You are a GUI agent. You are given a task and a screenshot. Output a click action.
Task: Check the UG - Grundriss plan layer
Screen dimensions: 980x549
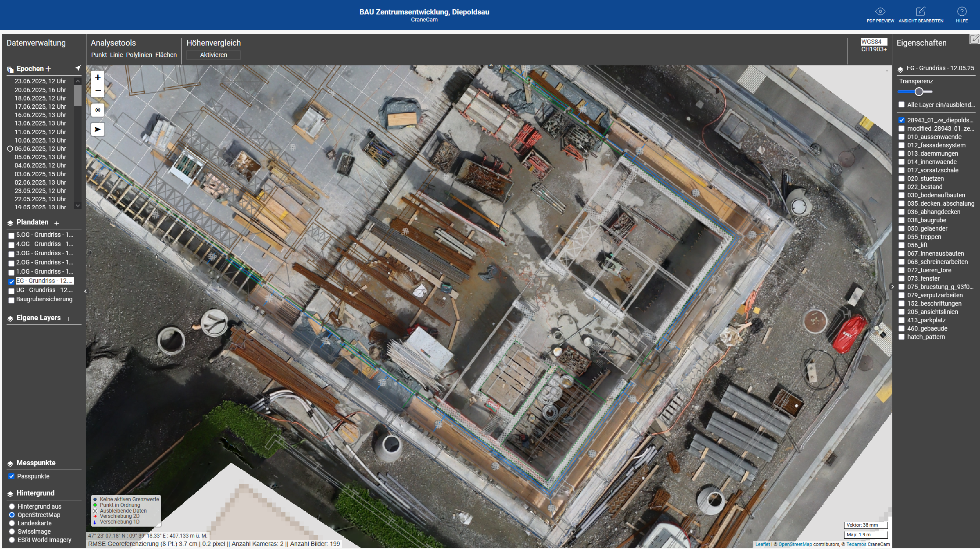pyautogui.click(x=12, y=291)
